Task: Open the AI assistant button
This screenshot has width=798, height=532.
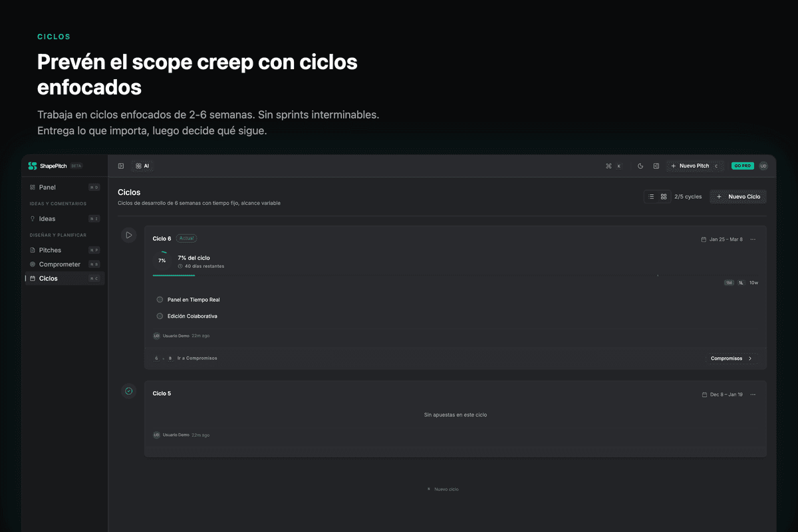Action: (x=142, y=166)
